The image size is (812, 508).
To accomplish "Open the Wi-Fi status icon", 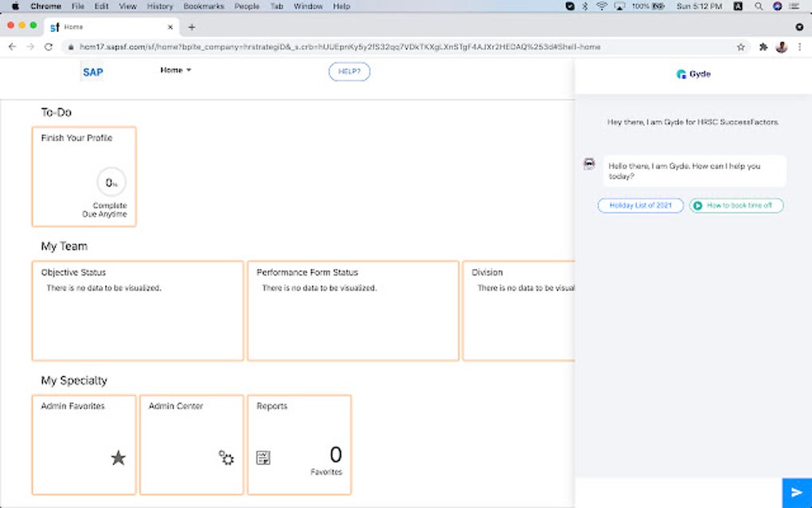I will [x=601, y=6].
